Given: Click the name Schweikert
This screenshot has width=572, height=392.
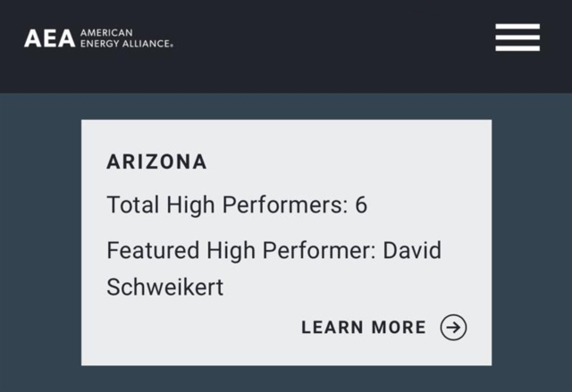Looking at the screenshot, I should tap(165, 288).
